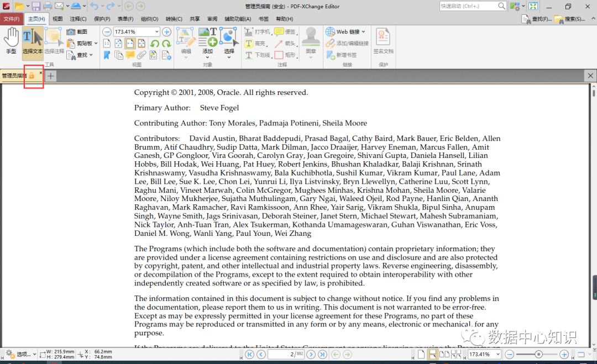
Task: Select Highlight (高亮) text tool
Action: [x=256, y=44]
